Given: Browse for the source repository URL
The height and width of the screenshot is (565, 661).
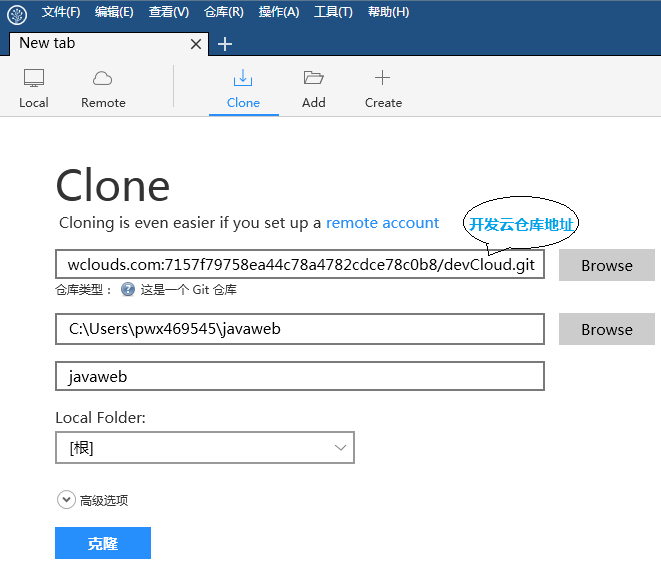Looking at the screenshot, I should tap(607, 265).
